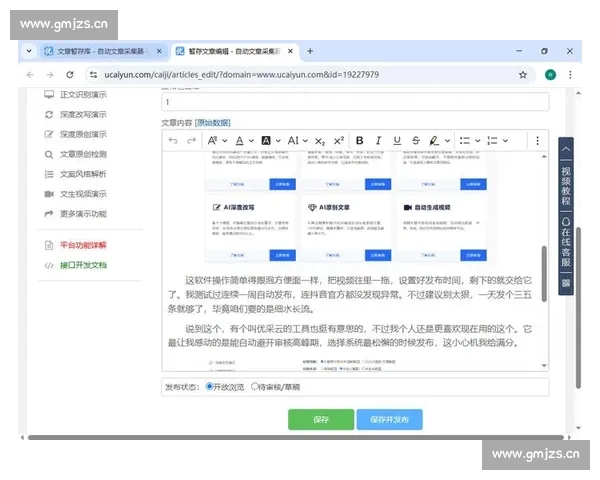The height and width of the screenshot is (480, 600).
Task: Click the site info icon in address bar
Action: 93,75
